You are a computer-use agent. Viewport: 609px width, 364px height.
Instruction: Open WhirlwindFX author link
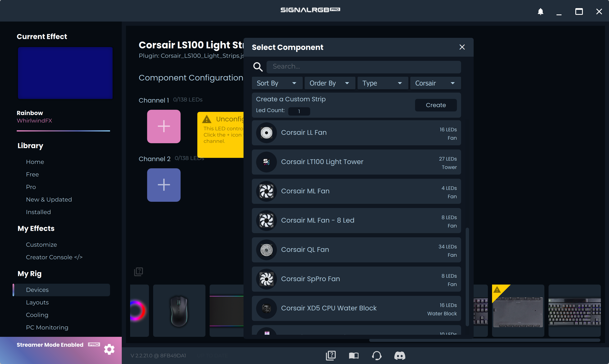pyautogui.click(x=34, y=120)
